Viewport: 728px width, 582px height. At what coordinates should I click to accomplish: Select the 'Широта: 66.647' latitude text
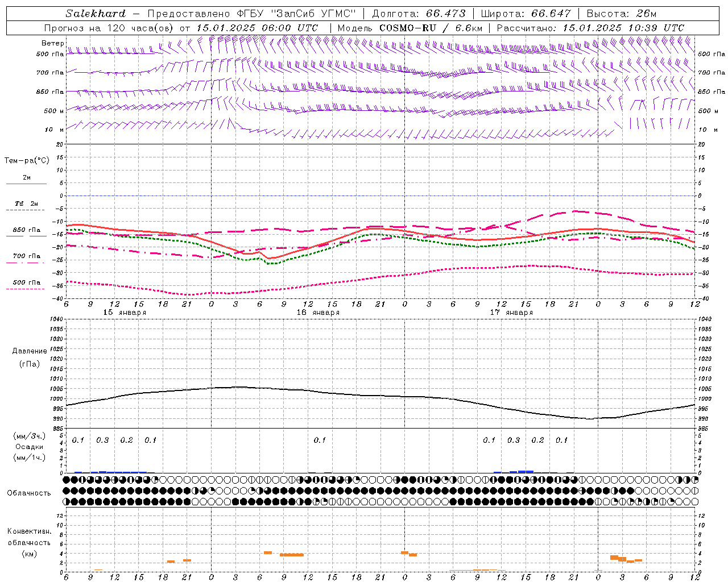(526, 14)
